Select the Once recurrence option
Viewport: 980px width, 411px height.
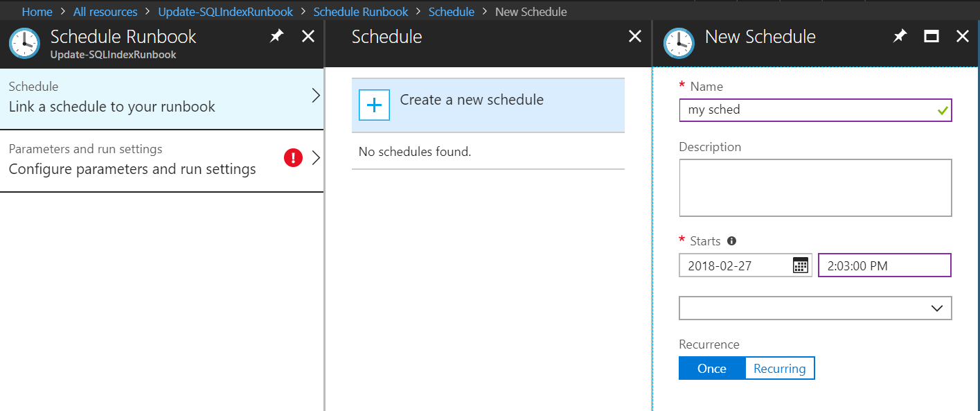coord(712,369)
